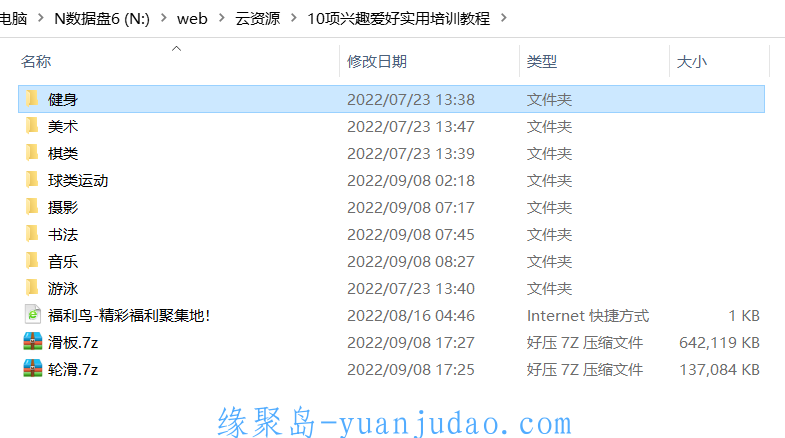The width and height of the screenshot is (785, 438).
Task: Select the 书法 folder icon
Action: 32,234
